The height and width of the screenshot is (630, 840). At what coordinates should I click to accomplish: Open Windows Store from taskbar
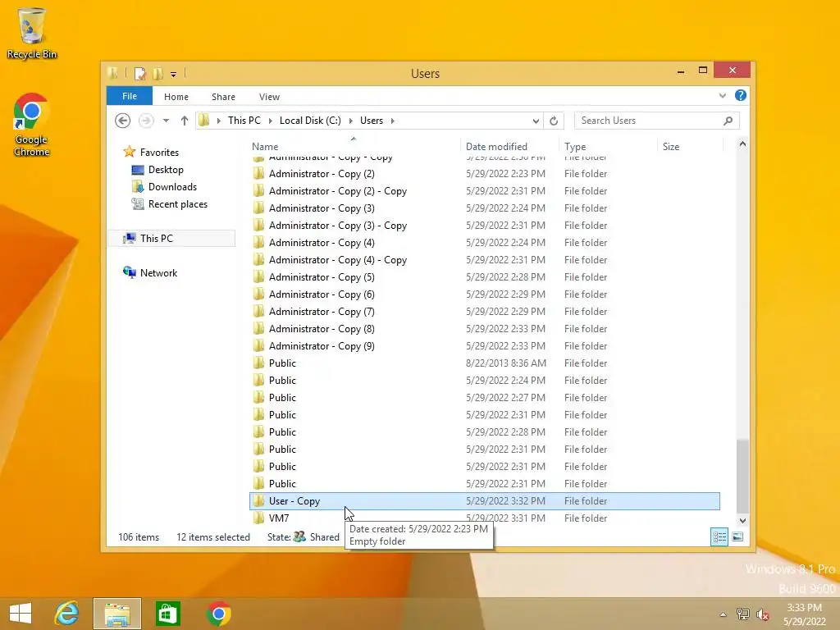click(167, 614)
